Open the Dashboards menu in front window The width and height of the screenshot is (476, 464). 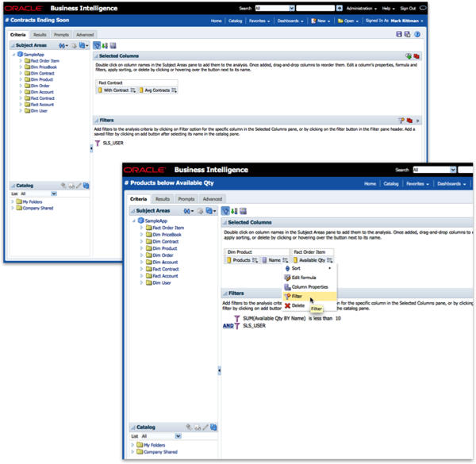451,183
